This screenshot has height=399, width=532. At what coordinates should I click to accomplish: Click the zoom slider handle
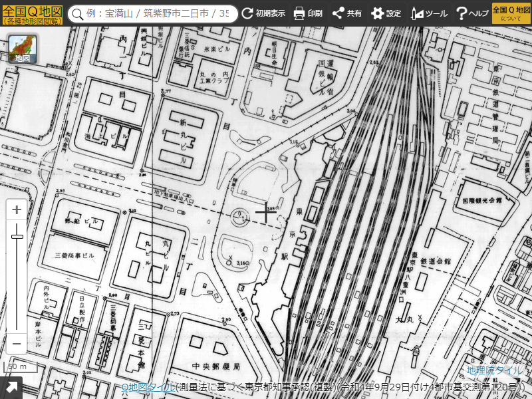point(17,237)
